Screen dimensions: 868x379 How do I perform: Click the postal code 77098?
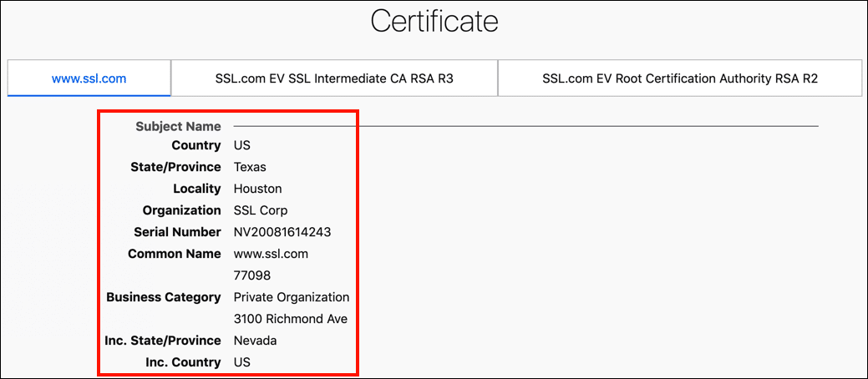tap(252, 275)
